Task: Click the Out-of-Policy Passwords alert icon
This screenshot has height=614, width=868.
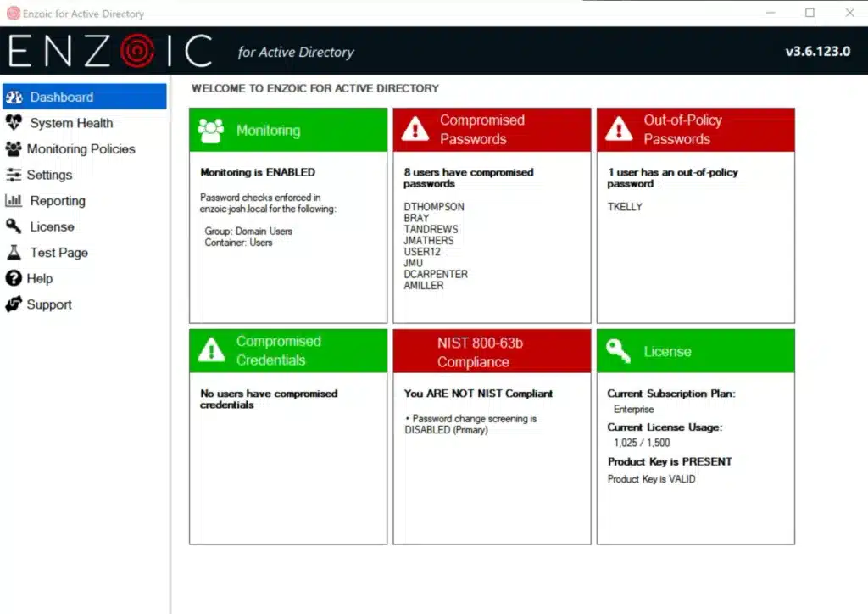Action: click(619, 129)
